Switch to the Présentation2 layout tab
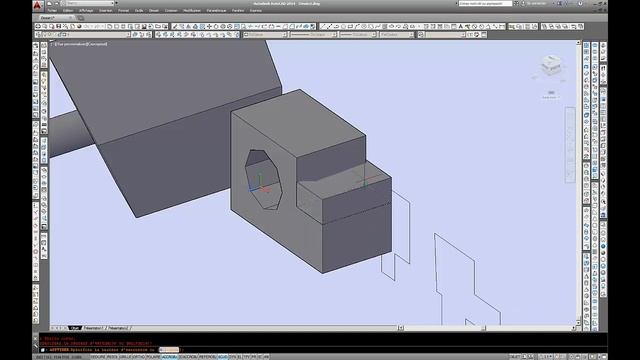This screenshot has height=360, width=640. 119,328
